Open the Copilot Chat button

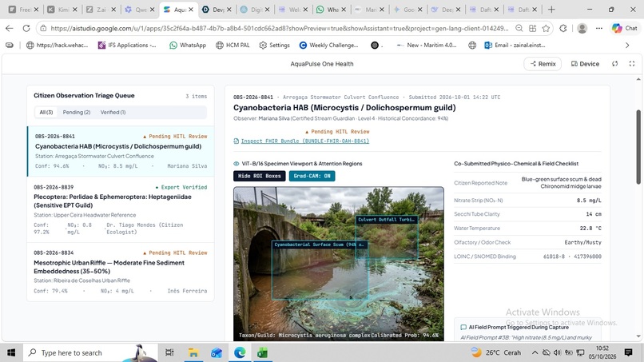(625, 28)
